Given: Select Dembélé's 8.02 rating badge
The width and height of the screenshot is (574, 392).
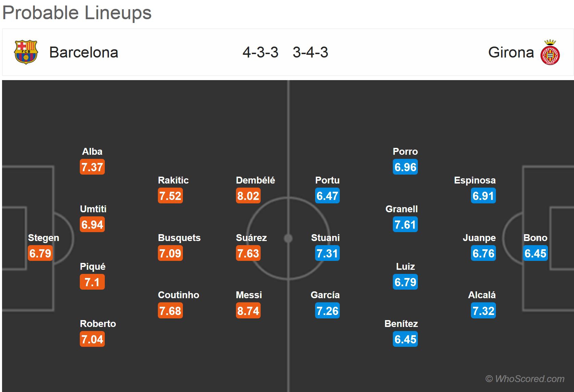Looking at the screenshot, I should [x=248, y=196].
